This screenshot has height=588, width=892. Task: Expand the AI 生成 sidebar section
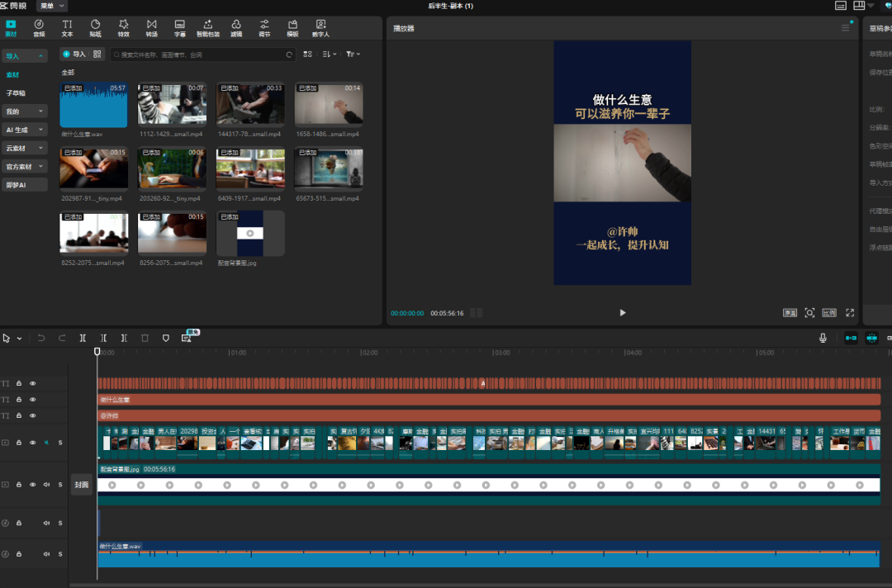pos(24,130)
